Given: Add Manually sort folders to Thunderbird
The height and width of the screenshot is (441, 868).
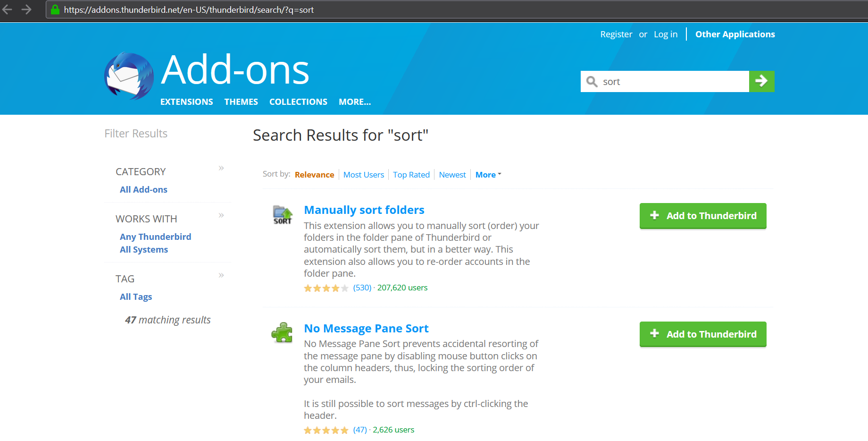Looking at the screenshot, I should coord(703,216).
